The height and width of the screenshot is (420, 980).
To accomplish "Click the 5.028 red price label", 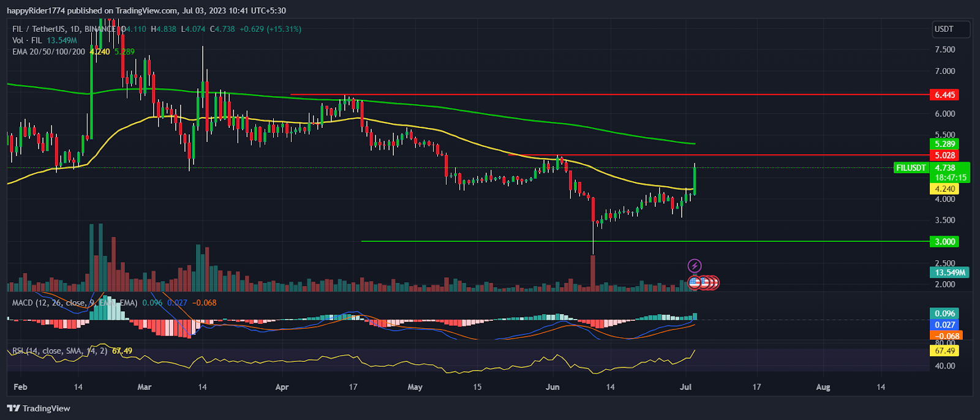I will coord(944,156).
